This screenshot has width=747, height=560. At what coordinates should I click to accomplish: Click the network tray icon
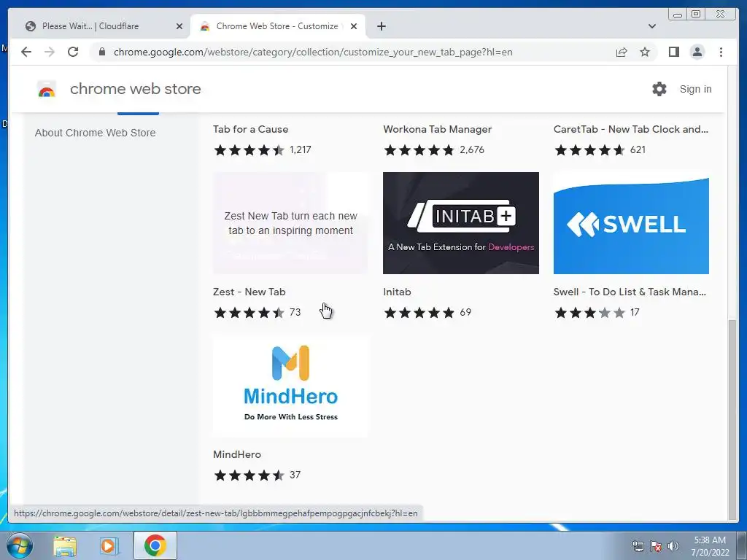pyautogui.click(x=638, y=546)
